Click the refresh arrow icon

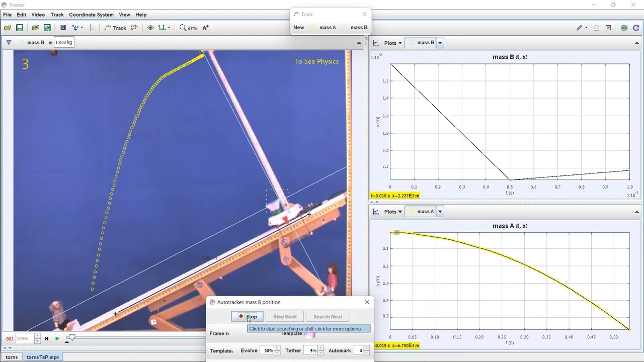[636, 28]
